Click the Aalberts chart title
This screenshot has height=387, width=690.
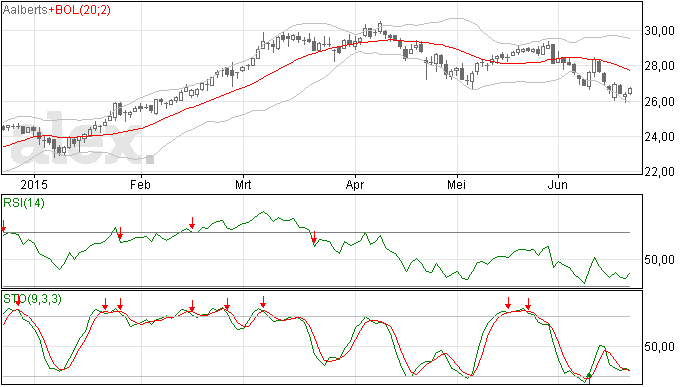26,10
